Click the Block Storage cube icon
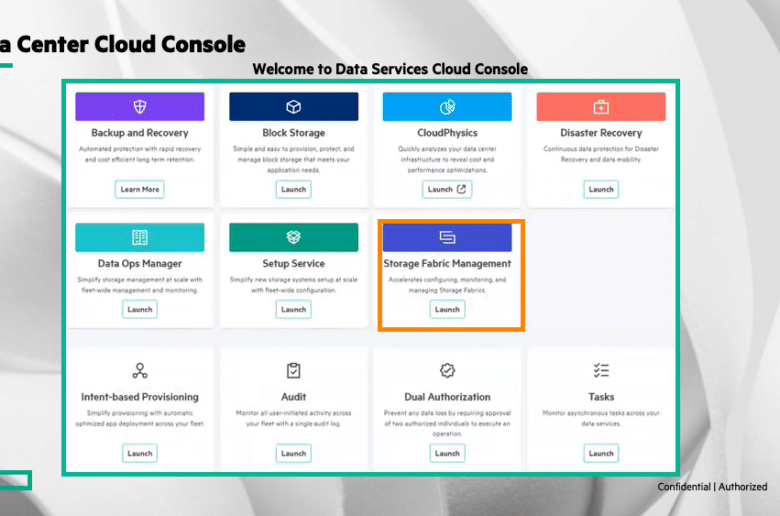Screen dimensions: 780x516 point(293,106)
